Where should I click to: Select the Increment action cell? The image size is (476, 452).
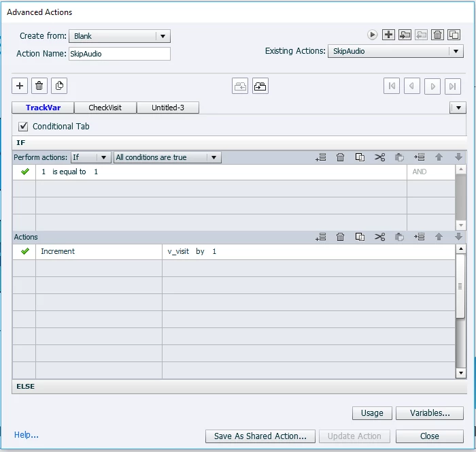pos(99,252)
